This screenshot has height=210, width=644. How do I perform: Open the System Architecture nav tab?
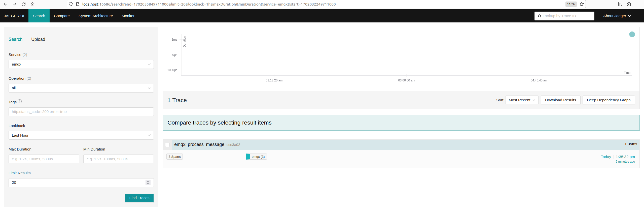96,16
